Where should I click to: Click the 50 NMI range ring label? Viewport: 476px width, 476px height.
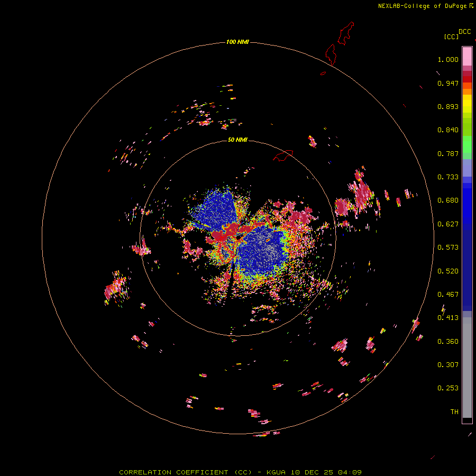(237, 140)
